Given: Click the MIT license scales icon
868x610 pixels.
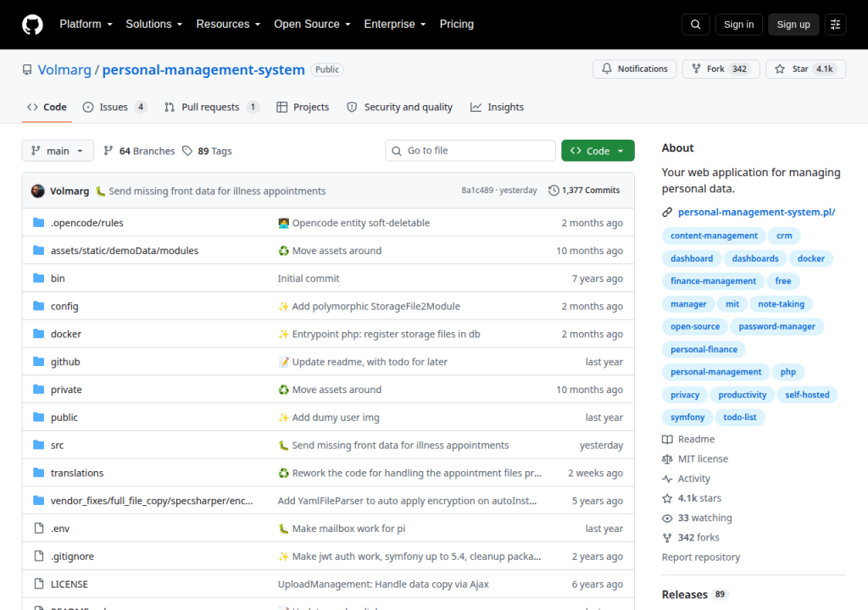Looking at the screenshot, I should tap(667, 459).
